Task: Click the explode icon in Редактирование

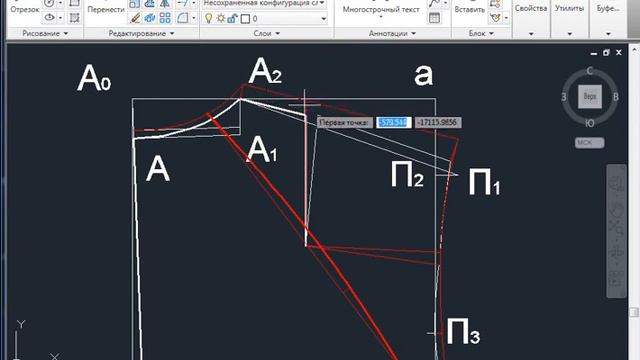Action: point(150,18)
